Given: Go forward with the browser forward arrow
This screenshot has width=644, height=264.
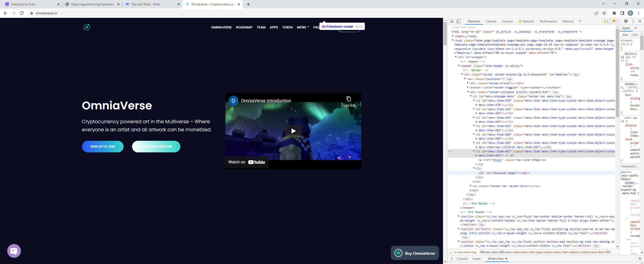Looking at the screenshot, I should [x=14, y=13].
